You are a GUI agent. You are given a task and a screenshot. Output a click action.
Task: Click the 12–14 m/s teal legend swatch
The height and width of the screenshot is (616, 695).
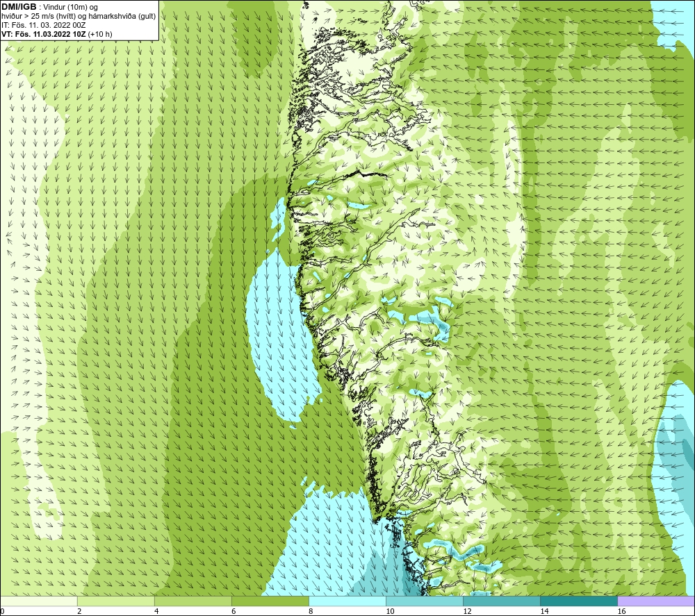click(502, 601)
